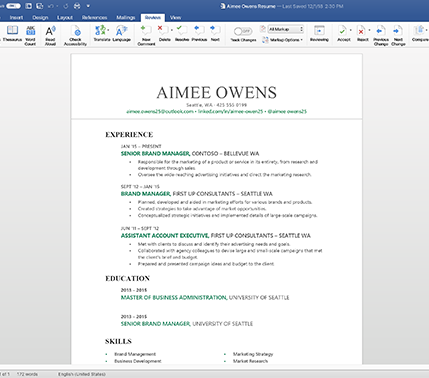Start Read Aloud

click(50, 35)
